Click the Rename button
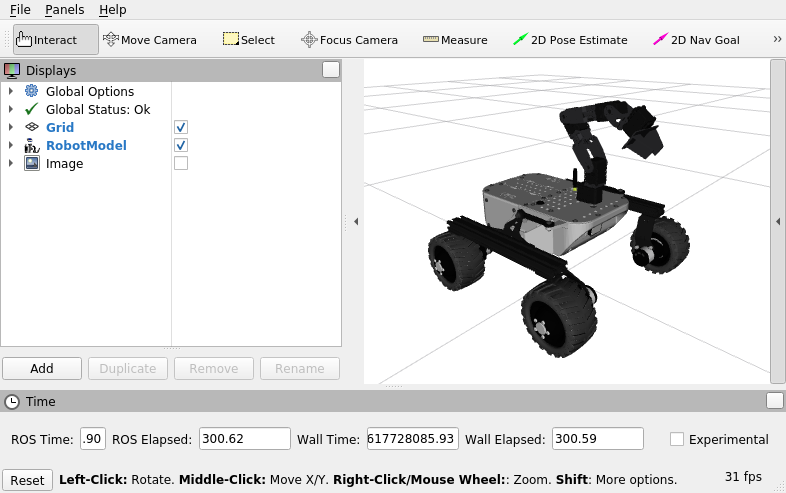 click(300, 369)
